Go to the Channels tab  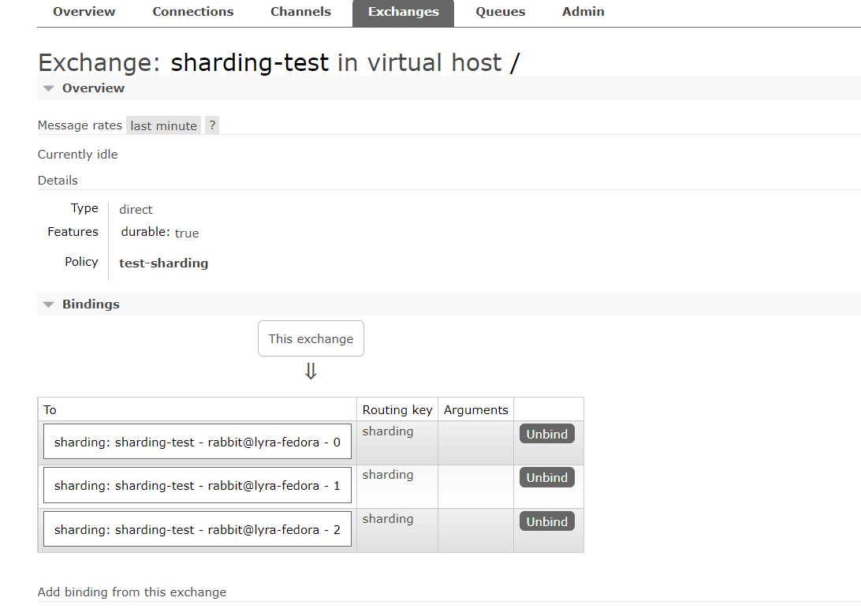pos(300,12)
